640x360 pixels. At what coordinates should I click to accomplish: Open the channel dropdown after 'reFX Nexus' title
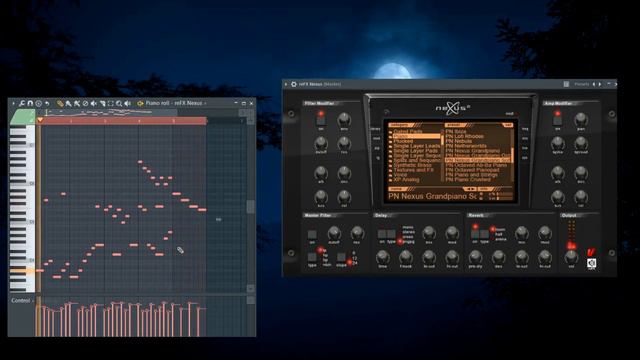(x=205, y=104)
